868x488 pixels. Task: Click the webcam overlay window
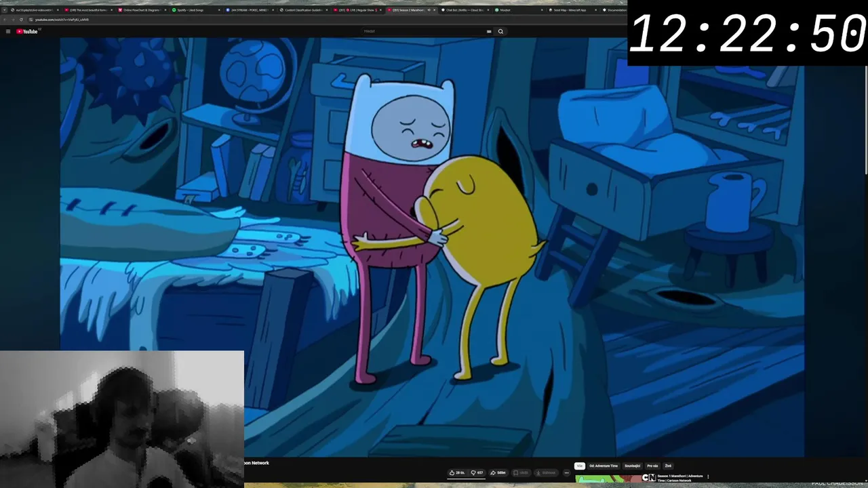point(122,419)
